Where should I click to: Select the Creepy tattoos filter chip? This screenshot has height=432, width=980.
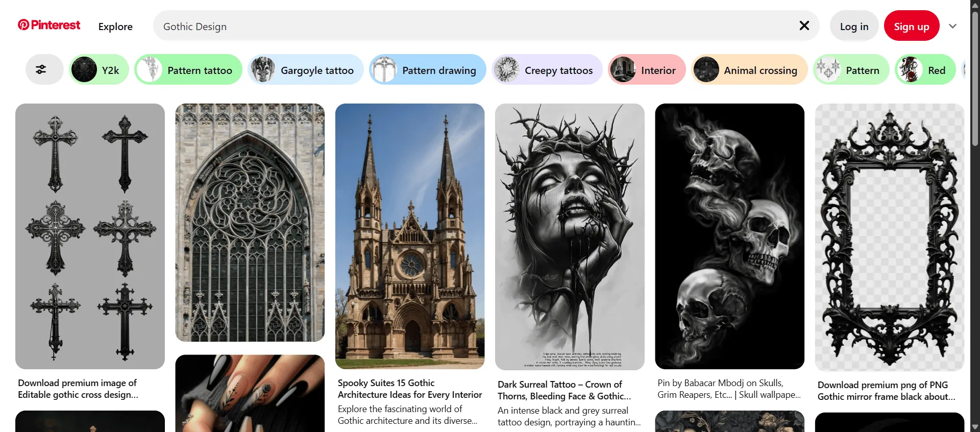547,70
